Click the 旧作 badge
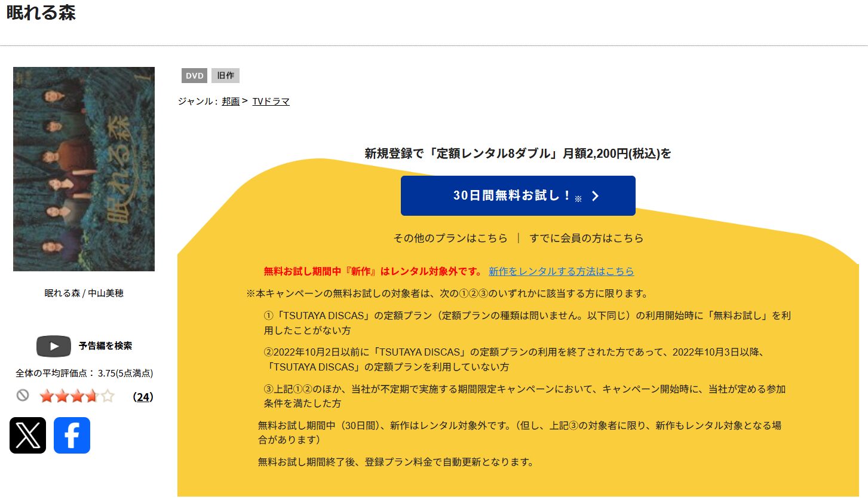This screenshot has height=499, width=868. tap(225, 76)
